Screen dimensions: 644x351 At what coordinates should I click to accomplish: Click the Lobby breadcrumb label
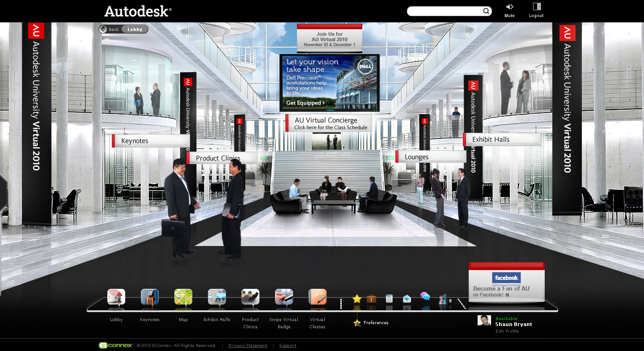click(x=135, y=30)
